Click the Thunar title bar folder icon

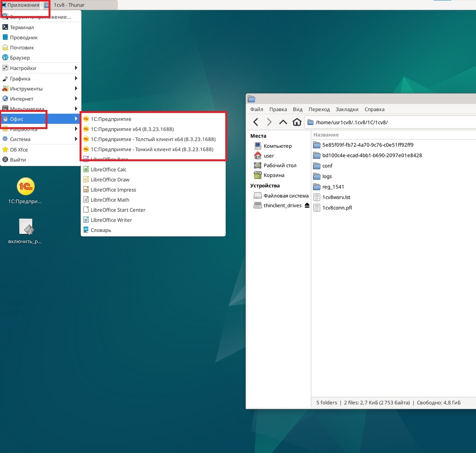251,99
